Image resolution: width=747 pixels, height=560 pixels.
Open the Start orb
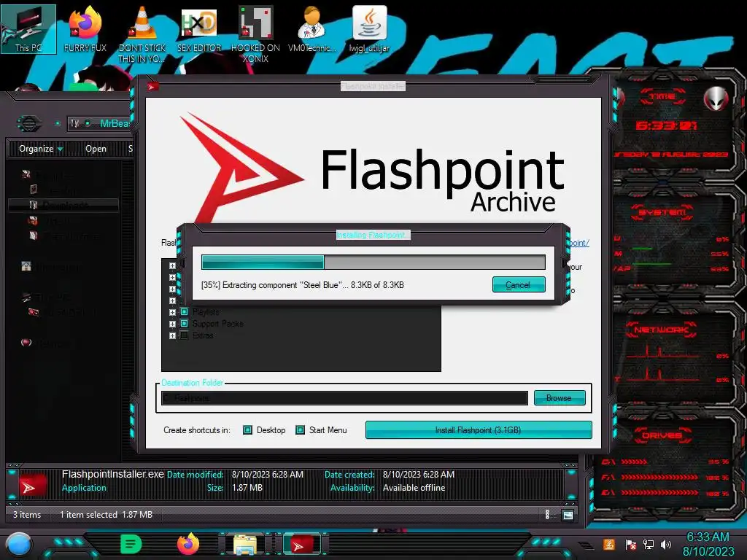pos(18,545)
